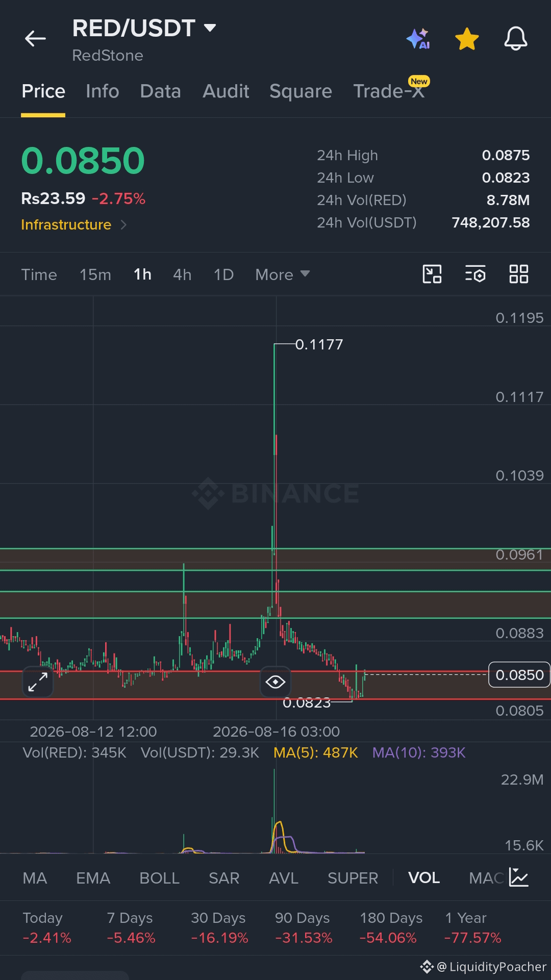
Task: Switch to the Price tab
Action: [x=43, y=91]
